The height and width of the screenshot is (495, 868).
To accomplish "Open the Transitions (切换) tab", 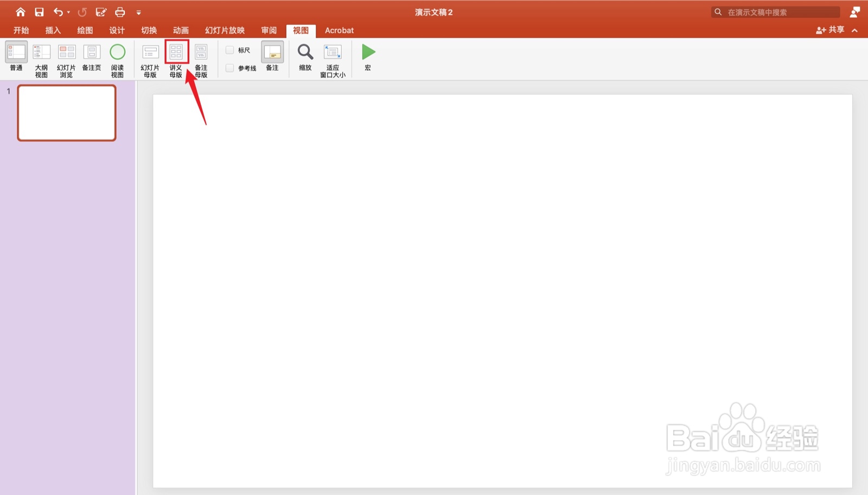I will pyautogui.click(x=149, y=30).
